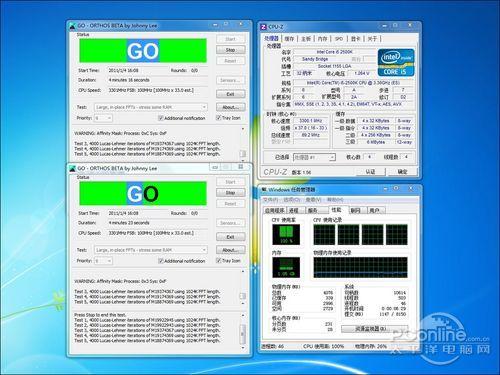Click the upper log scrollbar in lower ORTHOS window
500x375 pixels.
(x=243, y=288)
